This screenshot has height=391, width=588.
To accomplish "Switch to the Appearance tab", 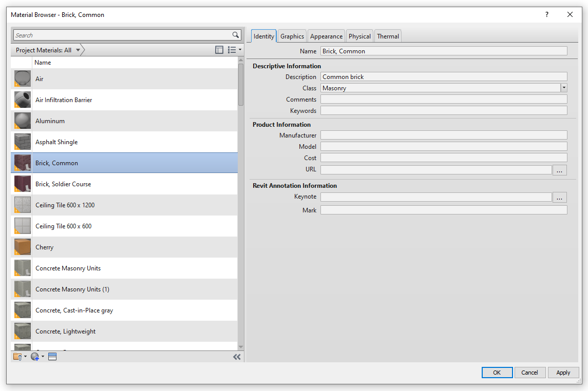I will pos(326,36).
